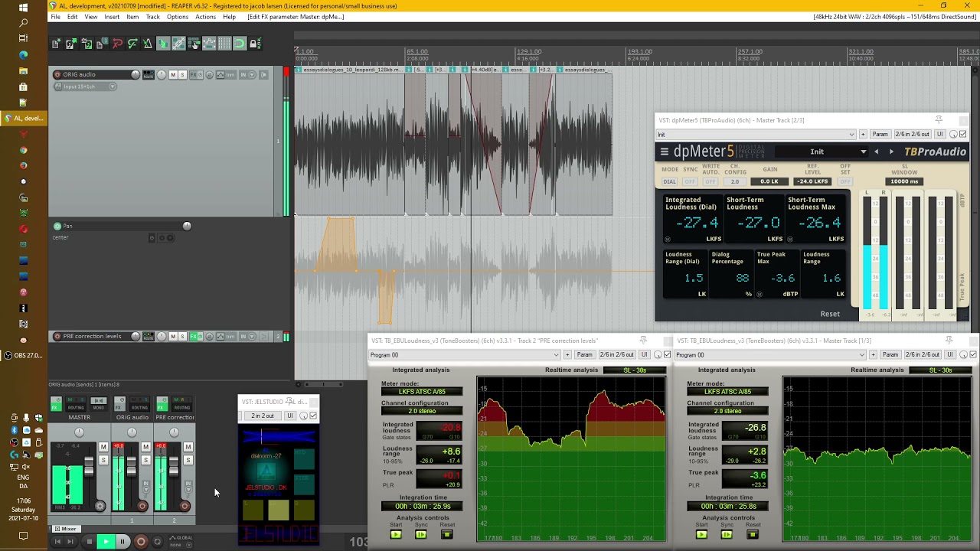The image size is (980, 551).
Task: Open the View menu
Action: pyautogui.click(x=91, y=17)
